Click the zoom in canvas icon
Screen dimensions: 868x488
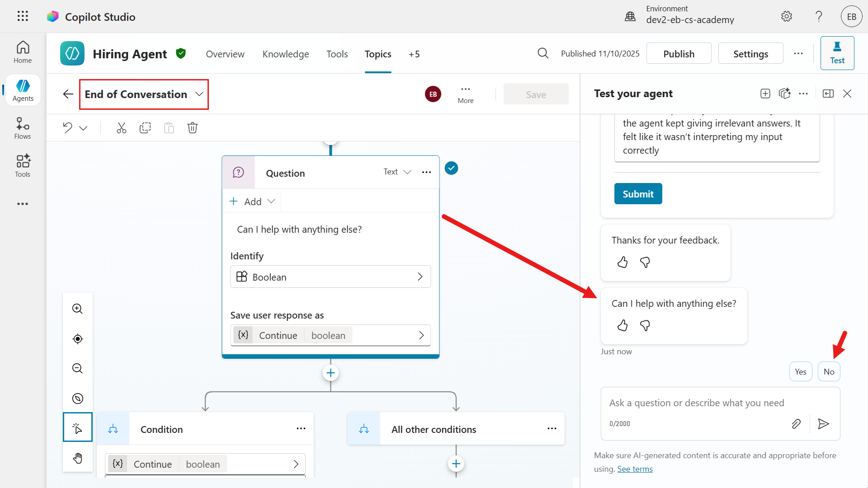coord(78,309)
